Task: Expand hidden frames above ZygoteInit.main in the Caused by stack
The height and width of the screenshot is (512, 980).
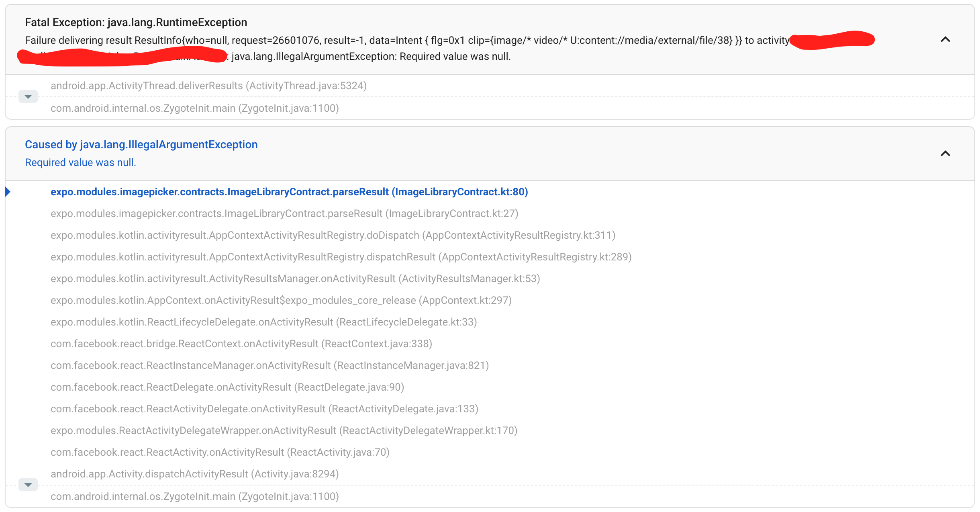Action: [28, 485]
